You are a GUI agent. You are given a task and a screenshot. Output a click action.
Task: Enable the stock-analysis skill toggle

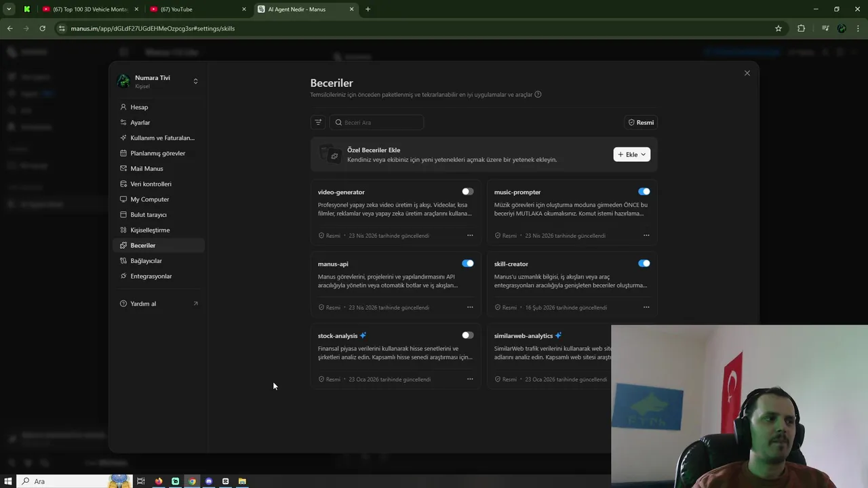coord(467,335)
